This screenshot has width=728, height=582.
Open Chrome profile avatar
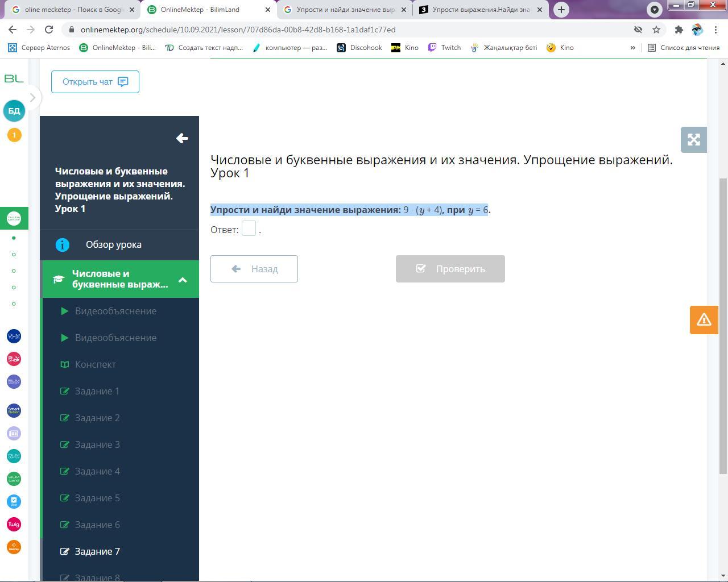coord(697,30)
